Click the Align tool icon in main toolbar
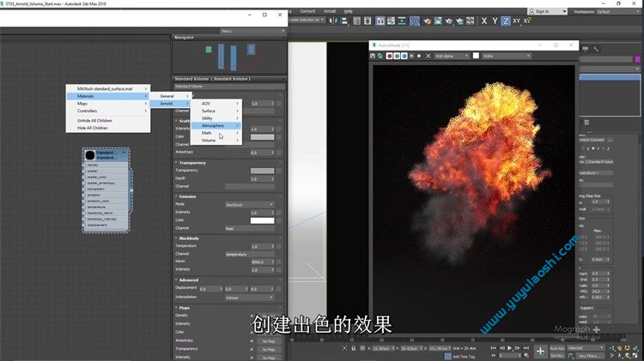 tap(345, 21)
